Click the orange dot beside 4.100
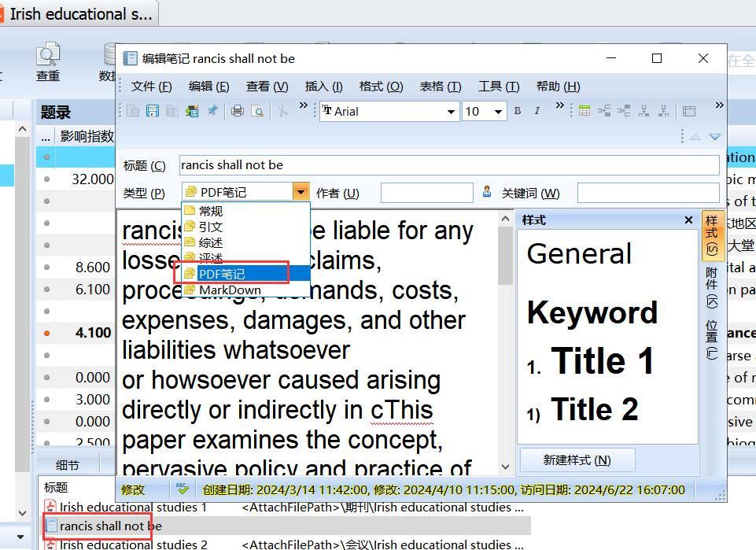Screen dimensions: 756x550 (x=46, y=333)
